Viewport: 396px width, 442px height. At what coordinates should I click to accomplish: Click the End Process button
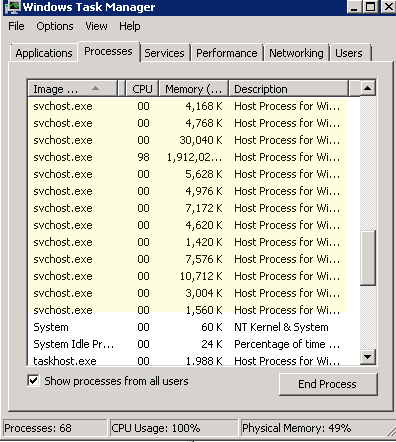(328, 384)
